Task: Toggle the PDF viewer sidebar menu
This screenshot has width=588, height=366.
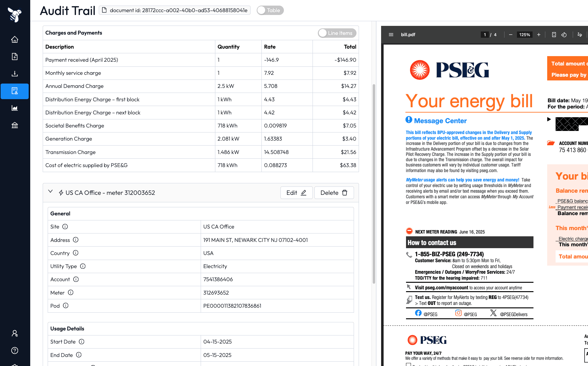Action: pos(391,35)
